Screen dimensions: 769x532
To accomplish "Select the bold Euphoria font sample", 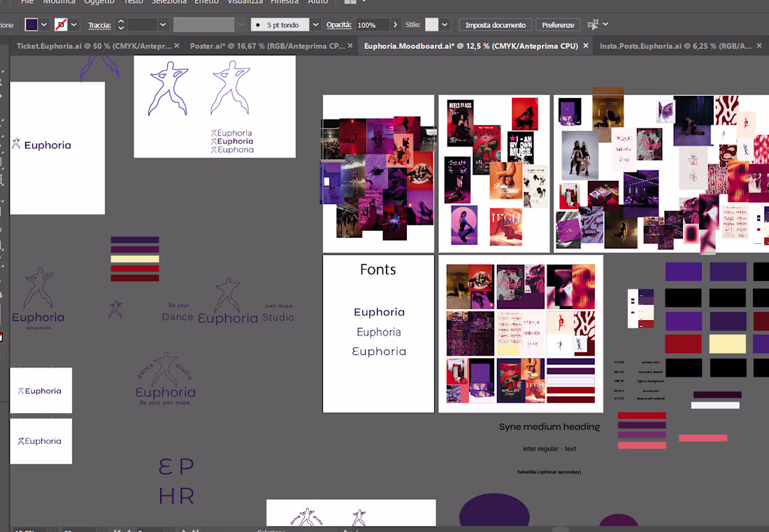I will point(379,312).
